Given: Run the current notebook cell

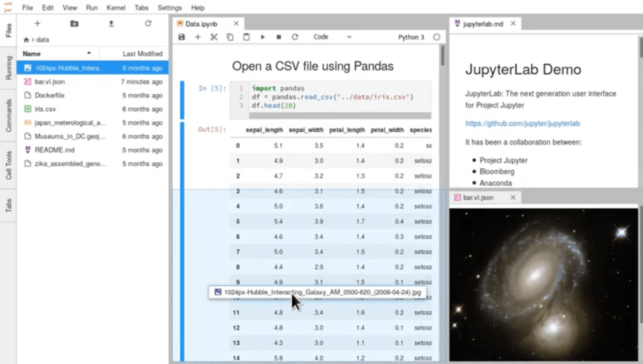Looking at the screenshot, I should click(262, 36).
